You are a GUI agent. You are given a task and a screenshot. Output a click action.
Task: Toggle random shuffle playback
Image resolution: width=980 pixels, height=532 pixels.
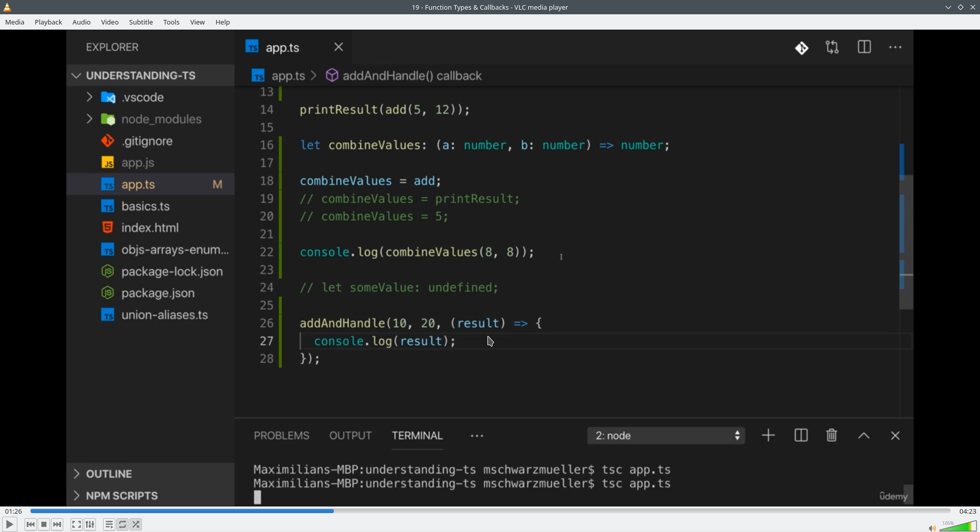136,524
